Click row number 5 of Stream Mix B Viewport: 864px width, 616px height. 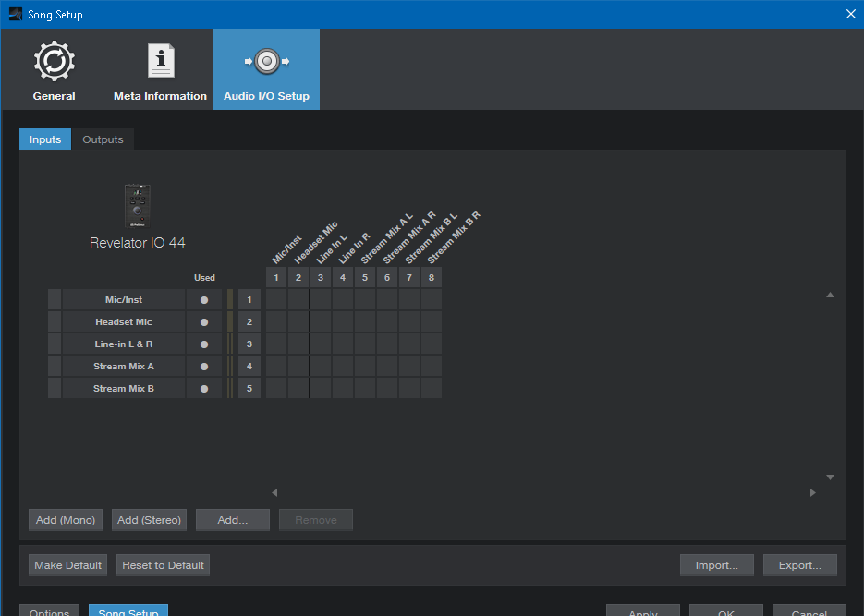249,388
